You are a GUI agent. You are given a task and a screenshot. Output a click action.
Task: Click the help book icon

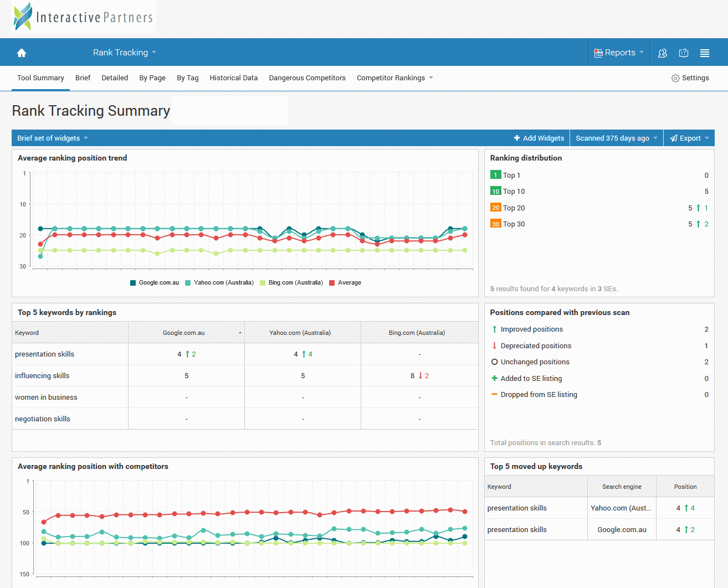click(x=684, y=53)
